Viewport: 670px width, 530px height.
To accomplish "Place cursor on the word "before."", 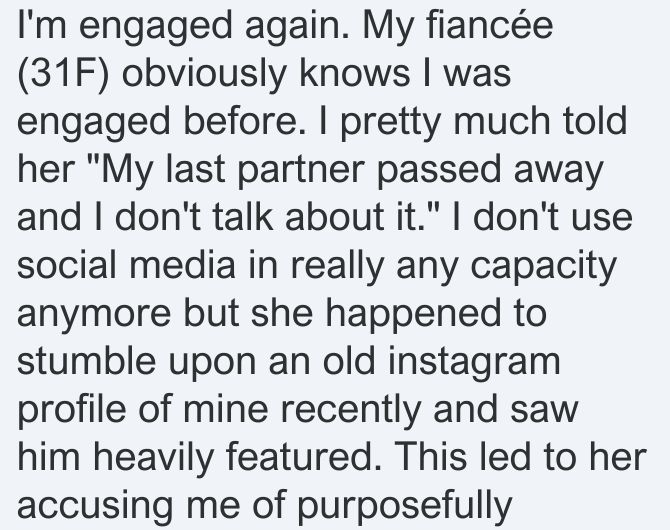I will tap(245, 121).
